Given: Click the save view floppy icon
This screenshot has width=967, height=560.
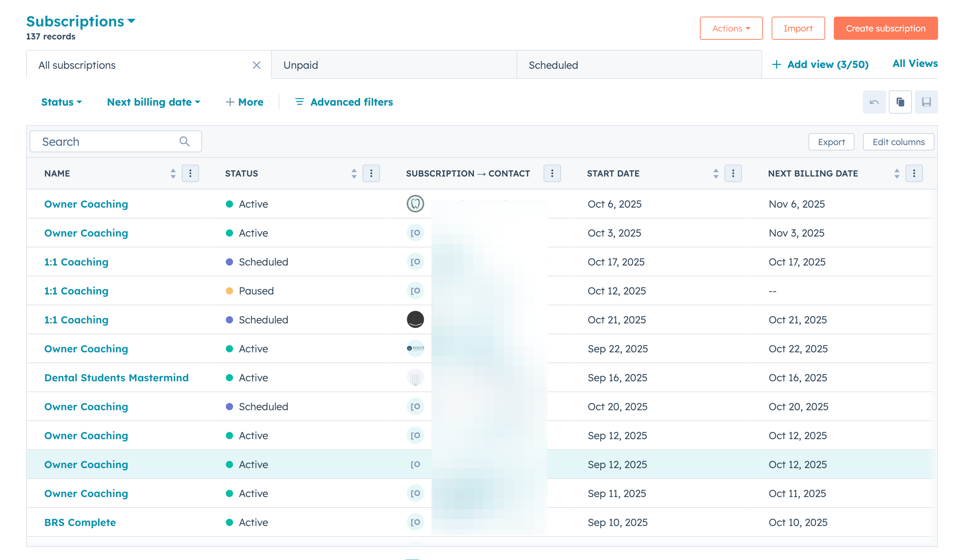Looking at the screenshot, I should point(926,102).
